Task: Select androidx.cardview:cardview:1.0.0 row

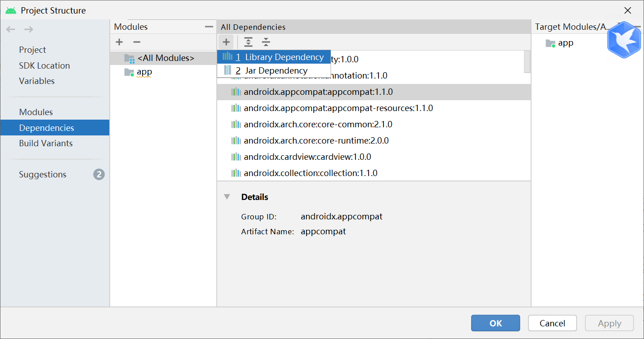Action: pos(373,157)
